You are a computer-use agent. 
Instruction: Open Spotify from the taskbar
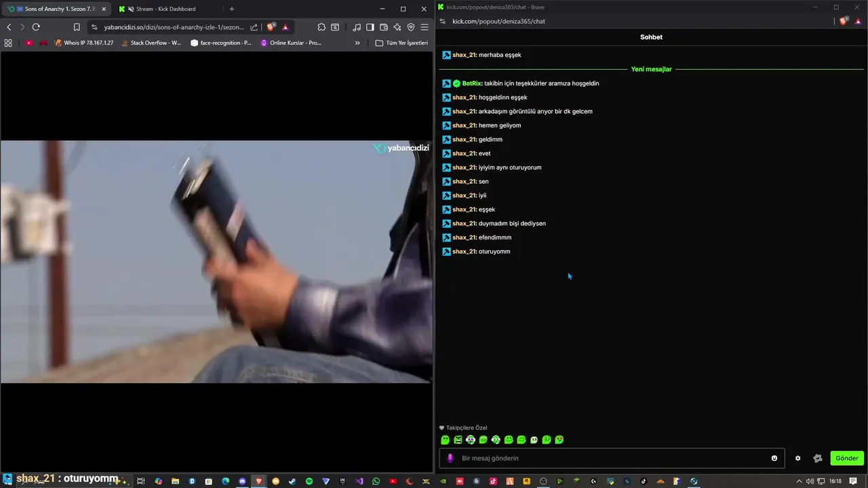click(309, 481)
